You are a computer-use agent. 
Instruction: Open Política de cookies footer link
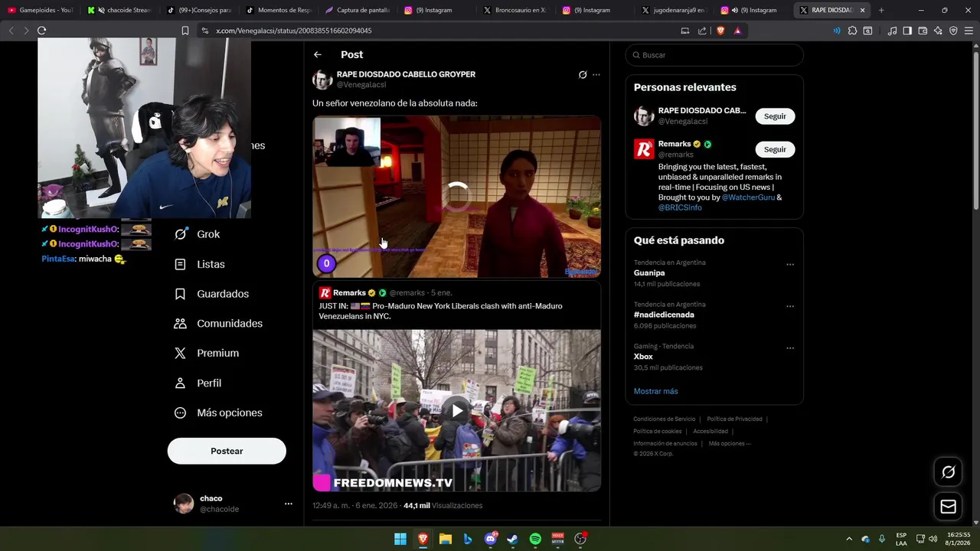[x=657, y=432]
